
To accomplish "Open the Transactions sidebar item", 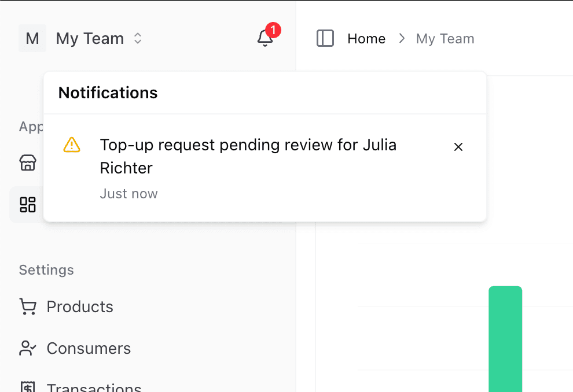I will click(x=94, y=387).
